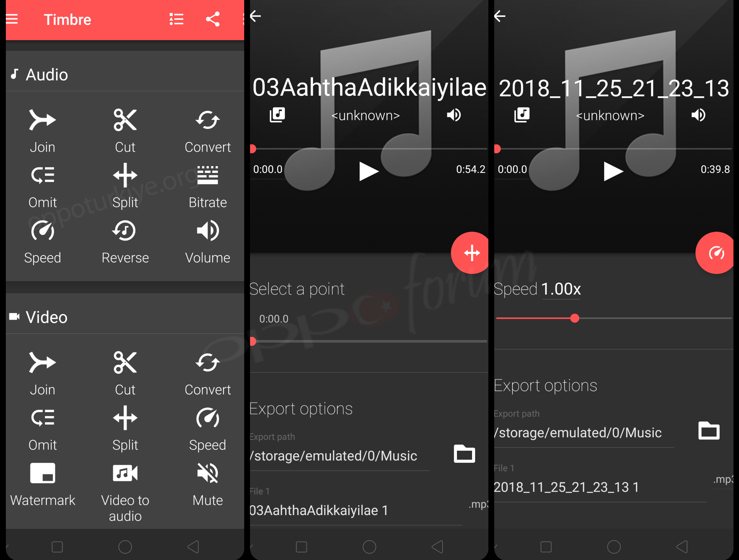Go back from the speed screen
The image size is (739, 560).
[x=500, y=16]
